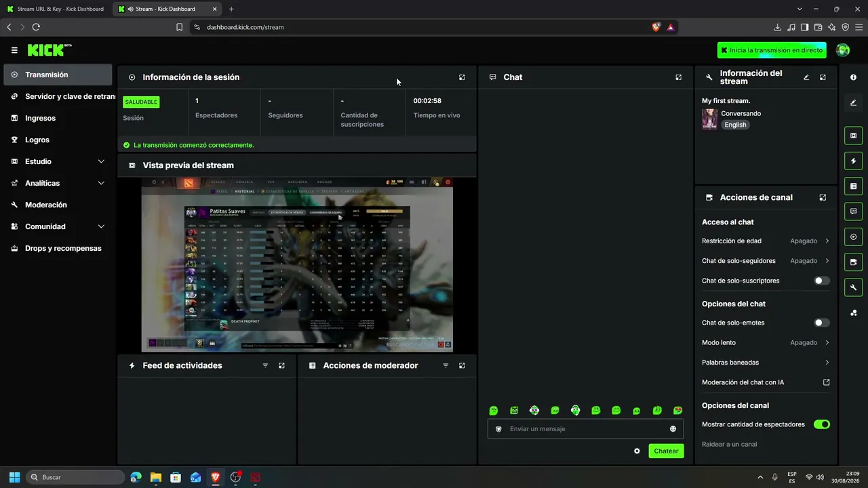The width and height of the screenshot is (868, 488).
Task: Click the Kick logo
Action: tap(50, 50)
